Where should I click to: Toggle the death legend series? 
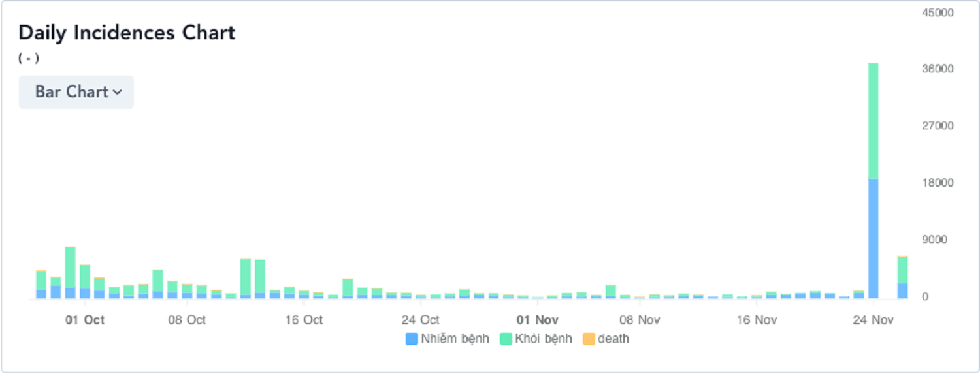point(606,339)
